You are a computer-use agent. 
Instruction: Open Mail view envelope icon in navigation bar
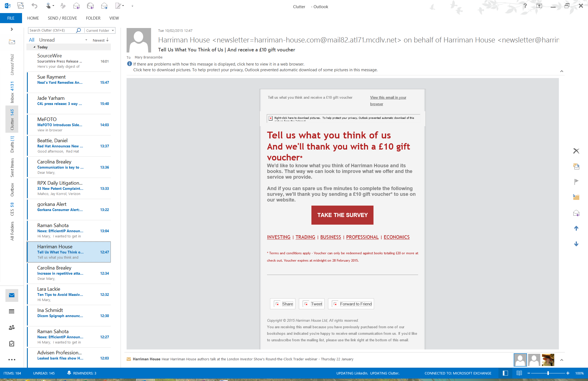[x=12, y=295]
